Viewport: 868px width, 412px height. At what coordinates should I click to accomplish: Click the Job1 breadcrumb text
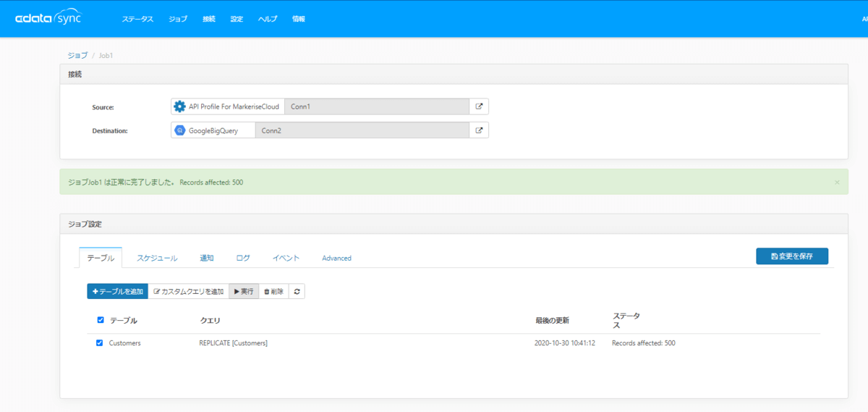[x=105, y=55]
